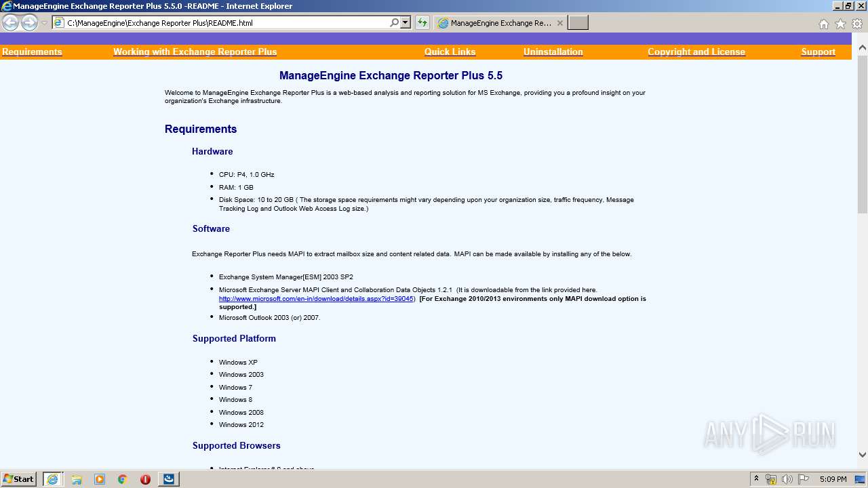This screenshot has width=868, height=488.
Task: Open File Explorer folder taskbar icon
Action: [77, 479]
